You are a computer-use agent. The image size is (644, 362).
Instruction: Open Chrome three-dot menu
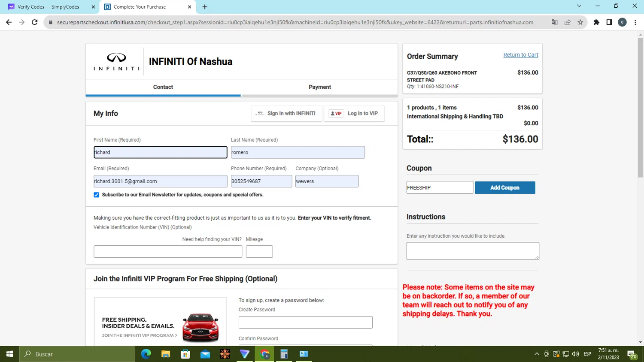[635, 22]
